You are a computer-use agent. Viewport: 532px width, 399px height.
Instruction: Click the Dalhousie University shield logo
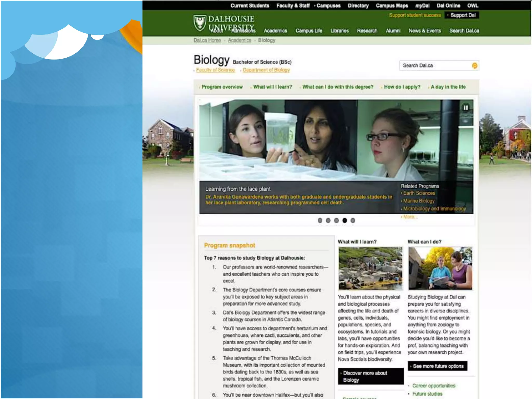200,23
